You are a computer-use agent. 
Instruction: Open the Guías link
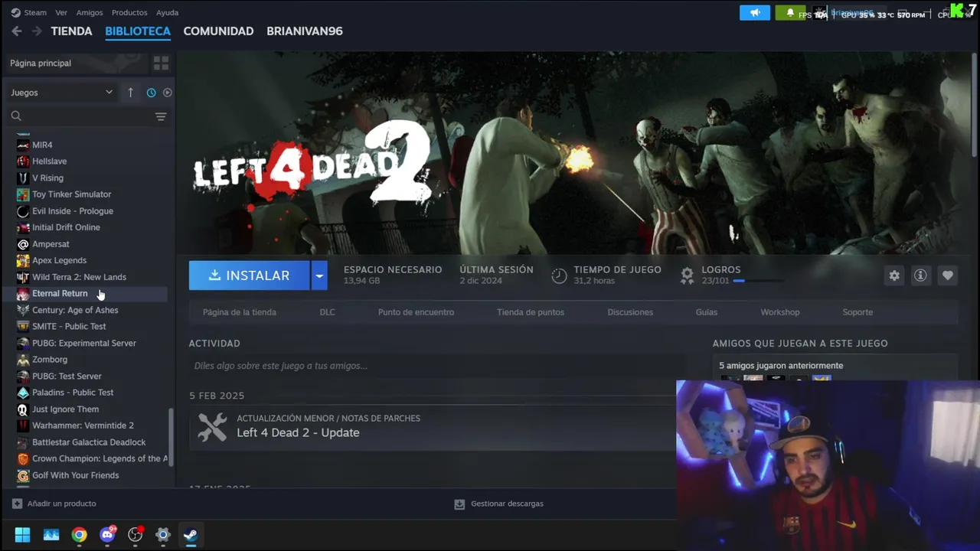707,312
